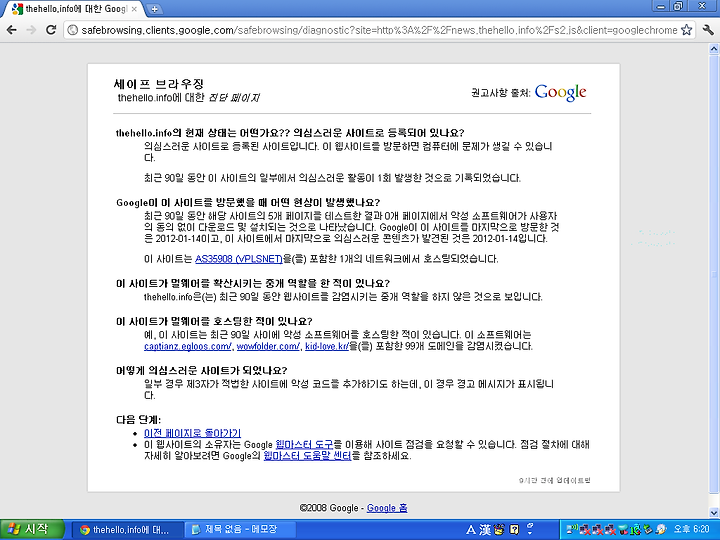Open the 시작 Start button
The height and width of the screenshot is (540, 720).
pos(32,529)
